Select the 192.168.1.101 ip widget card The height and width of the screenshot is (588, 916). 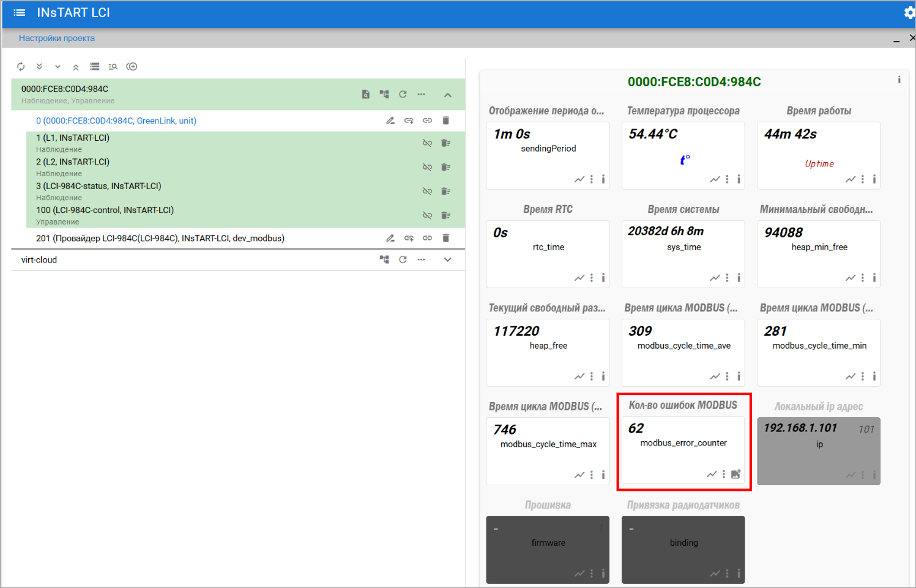pos(819,451)
